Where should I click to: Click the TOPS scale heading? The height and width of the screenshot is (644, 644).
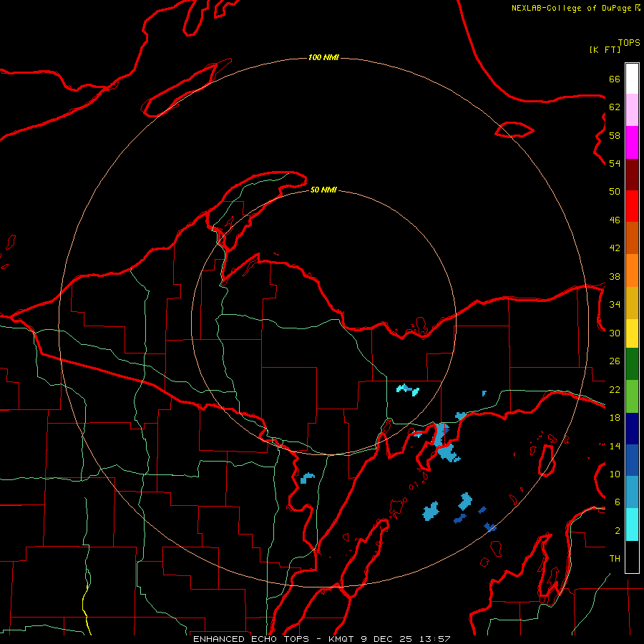coord(629,42)
